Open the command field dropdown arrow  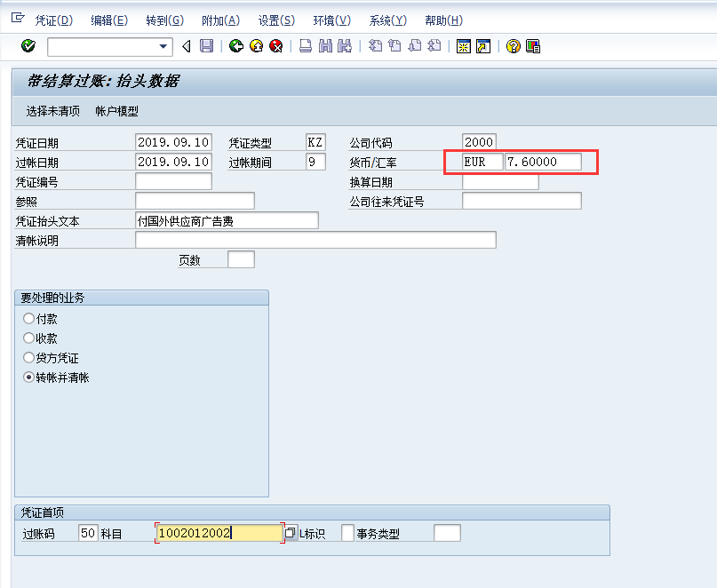click(163, 47)
